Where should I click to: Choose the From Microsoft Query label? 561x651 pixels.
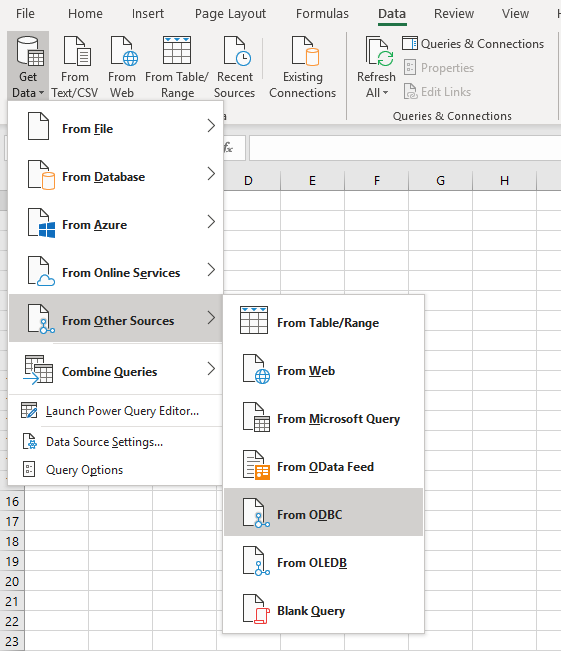(x=338, y=419)
